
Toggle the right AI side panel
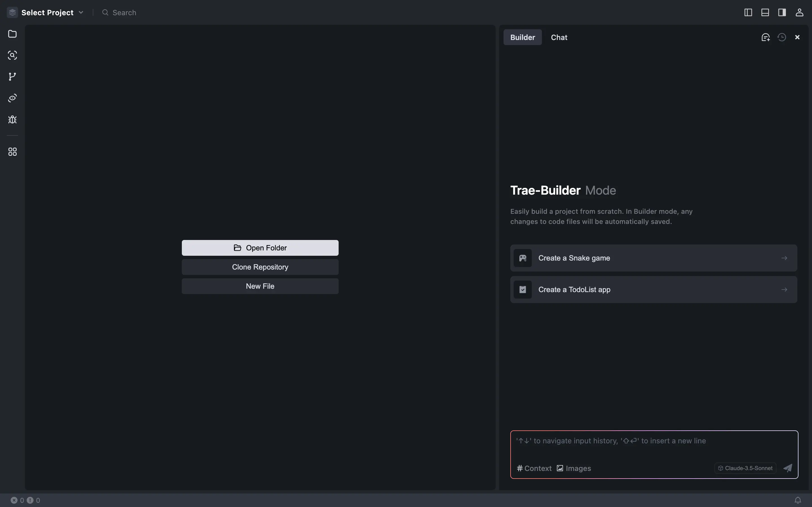(782, 12)
